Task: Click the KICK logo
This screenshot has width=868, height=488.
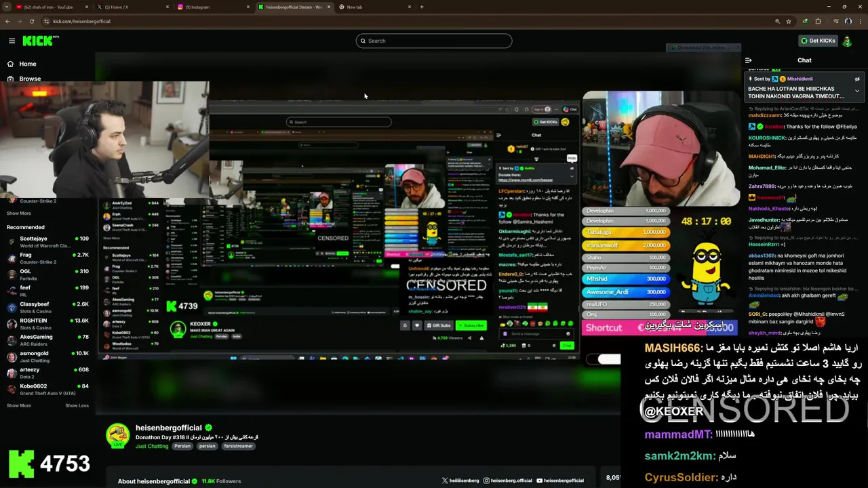Action: pyautogui.click(x=41, y=41)
